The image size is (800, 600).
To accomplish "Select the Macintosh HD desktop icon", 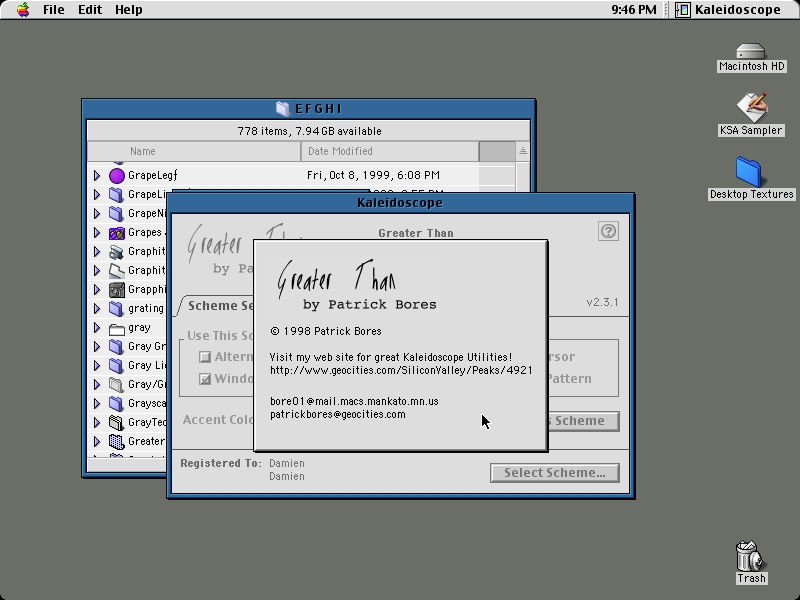I will 751,57.
